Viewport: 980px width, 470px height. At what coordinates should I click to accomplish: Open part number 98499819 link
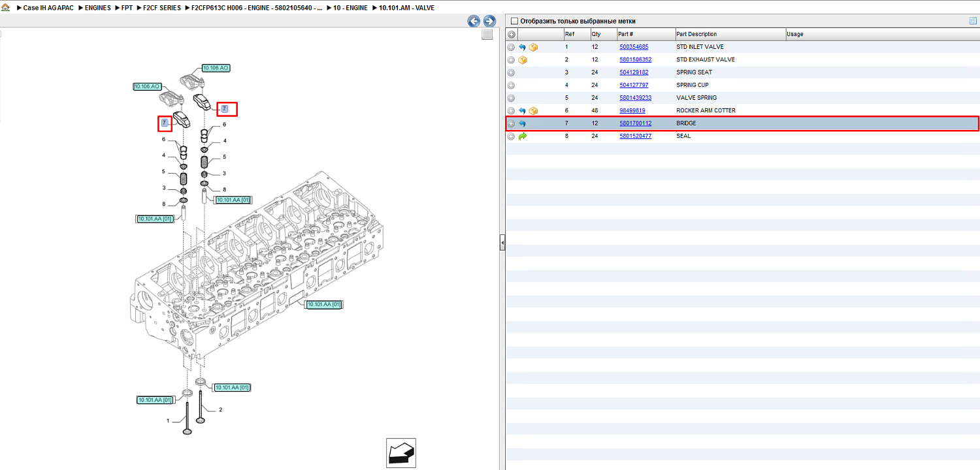click(632, 111)
